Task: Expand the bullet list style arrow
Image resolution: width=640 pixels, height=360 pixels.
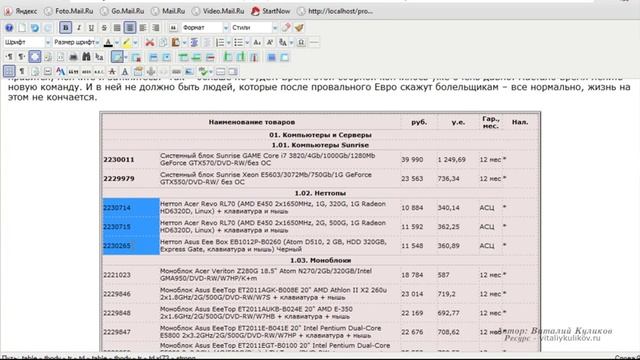Action: coord(247,42)
